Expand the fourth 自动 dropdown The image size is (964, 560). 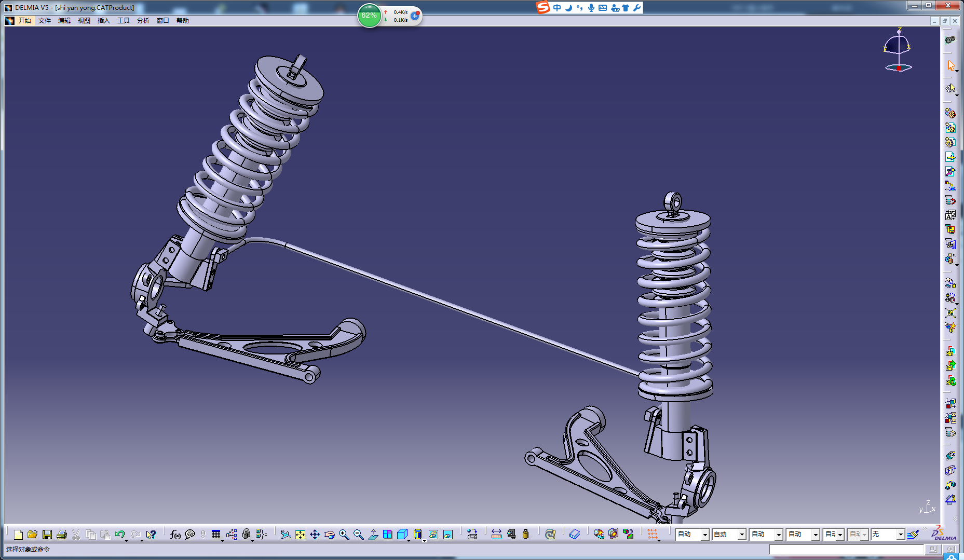816,535
